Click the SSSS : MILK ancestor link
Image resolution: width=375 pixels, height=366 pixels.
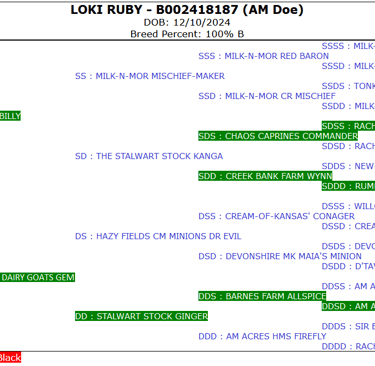click(x=348, y=46)
